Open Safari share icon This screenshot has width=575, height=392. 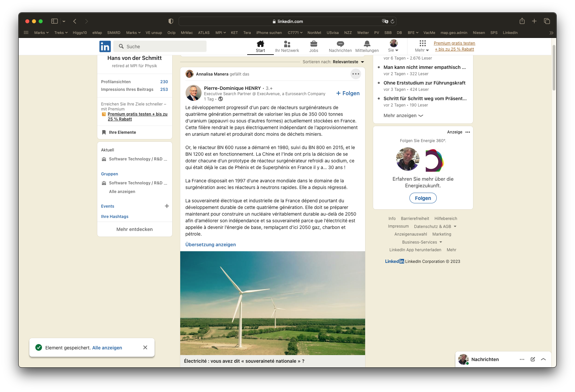[x=522, y=21]
